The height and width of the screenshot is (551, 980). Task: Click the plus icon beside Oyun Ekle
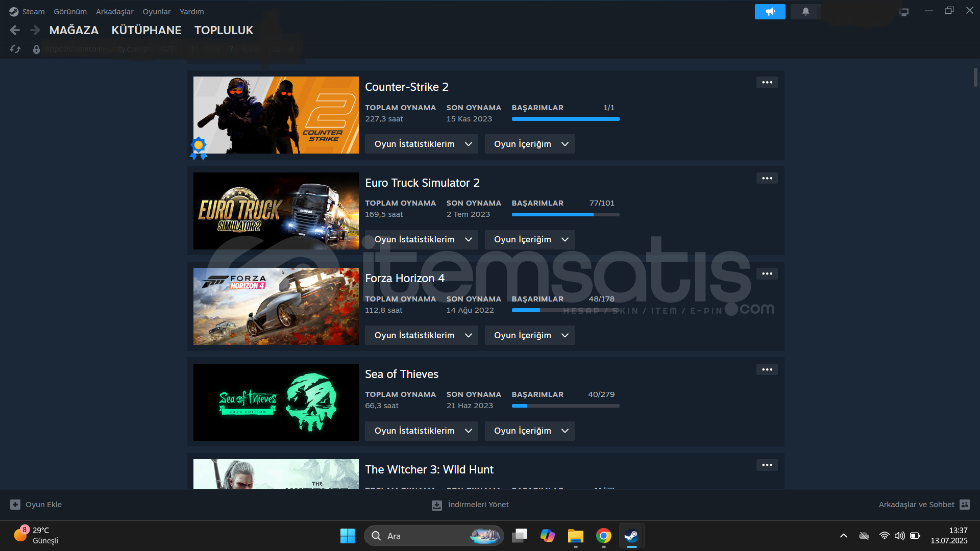(15, 505)
